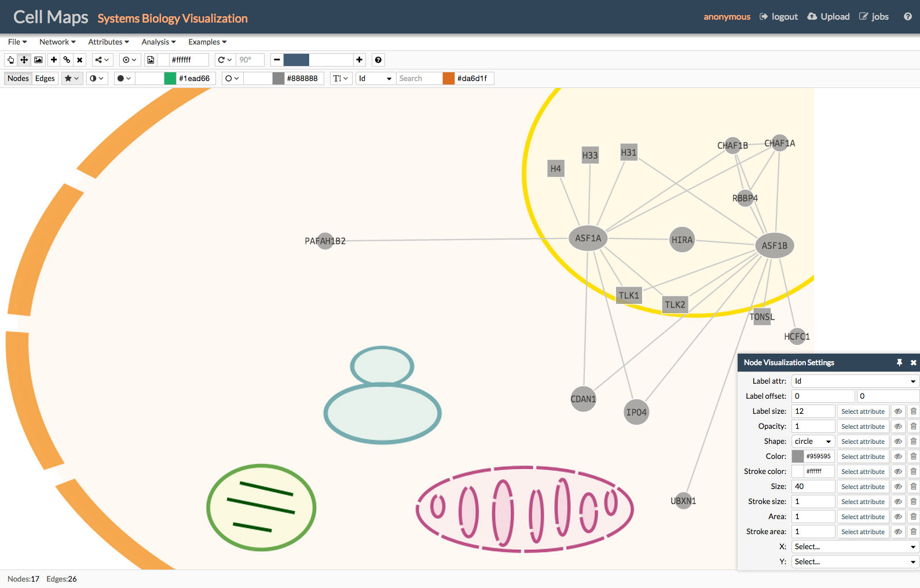Open the jobs link

[x=874, y=17]
